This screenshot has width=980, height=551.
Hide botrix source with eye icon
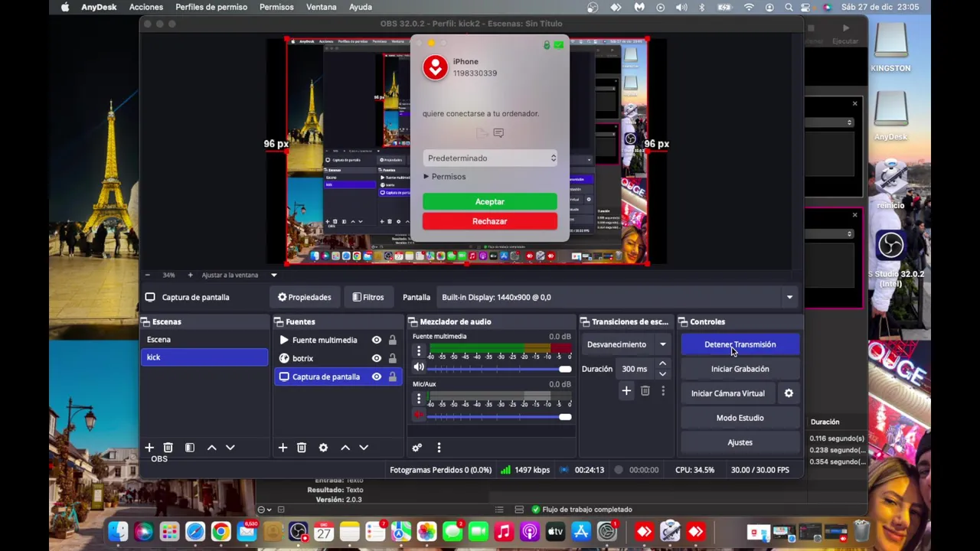tap(376, 358)
